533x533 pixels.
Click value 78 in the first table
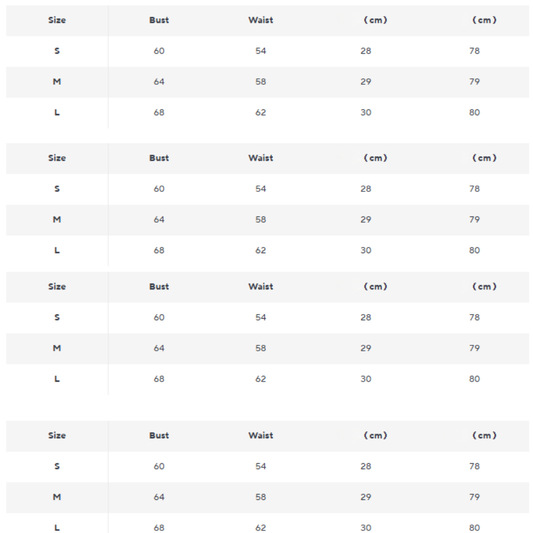click(x=474, y=51)
